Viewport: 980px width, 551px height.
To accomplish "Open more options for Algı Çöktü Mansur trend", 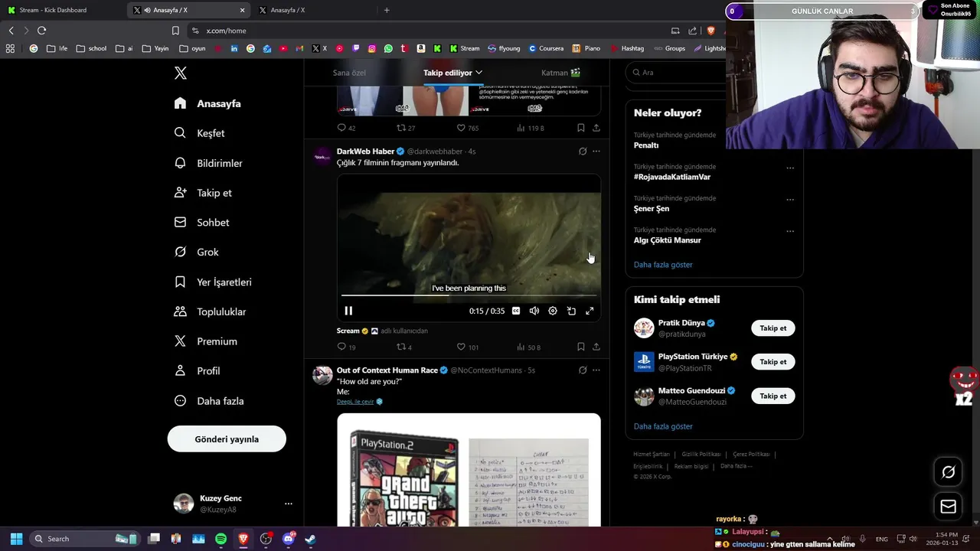I will (x=790, y=231).
